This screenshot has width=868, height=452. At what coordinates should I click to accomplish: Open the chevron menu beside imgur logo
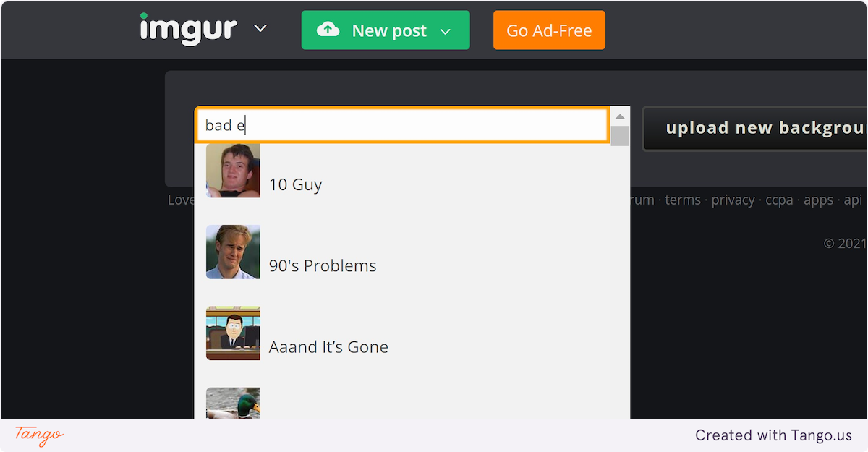coord(260,29)
